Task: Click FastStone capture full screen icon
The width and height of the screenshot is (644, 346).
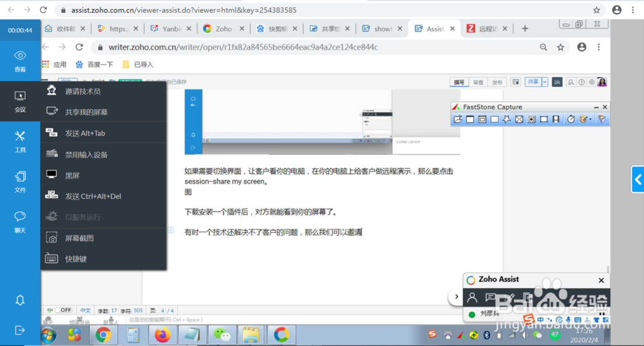Action: (519, 119)
